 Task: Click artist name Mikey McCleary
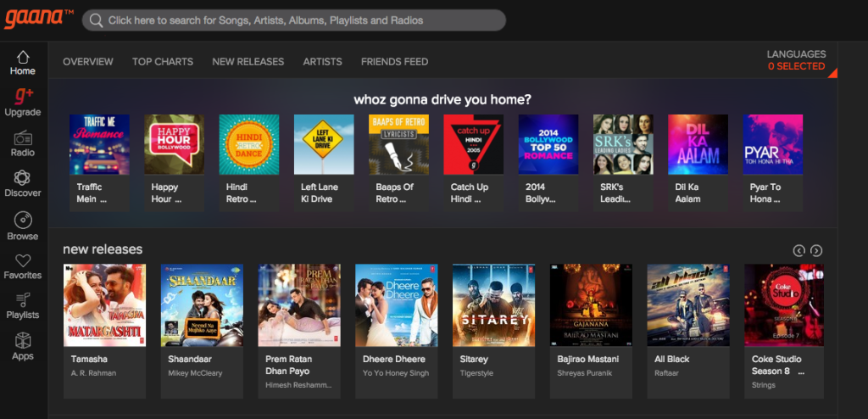point(195,373)
